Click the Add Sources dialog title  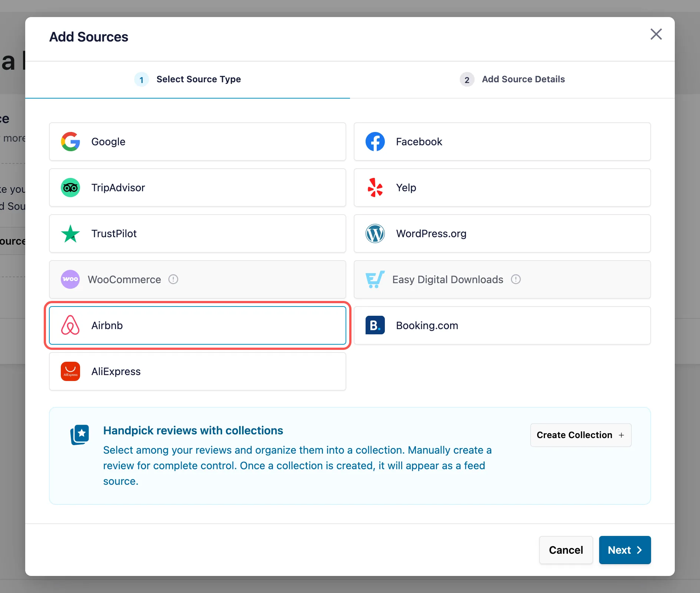click(89, 37)
